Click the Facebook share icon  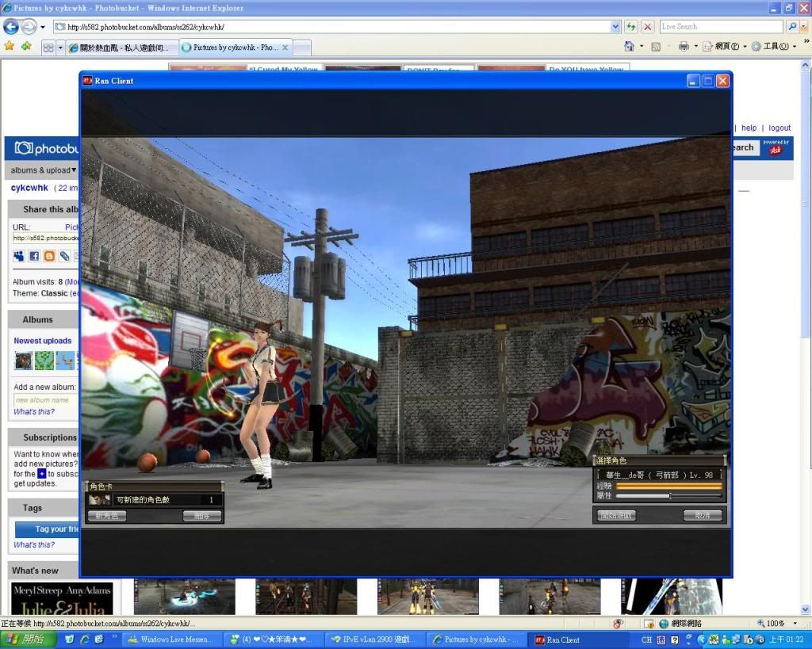coord(34,256)
